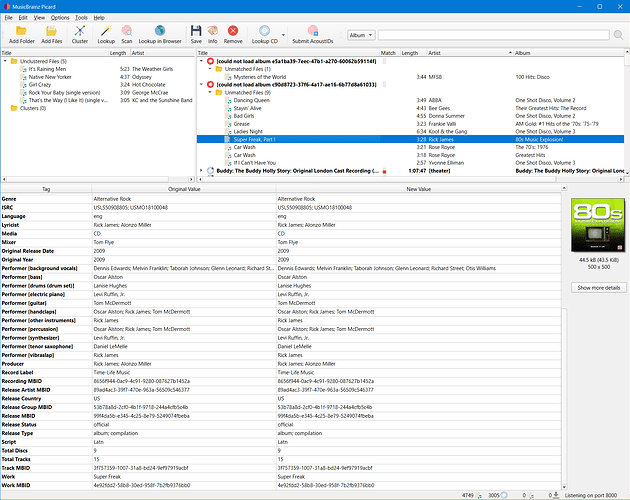
Task: Open the Lookup CD dropdown arrow
Action: (x=283, y=35)
